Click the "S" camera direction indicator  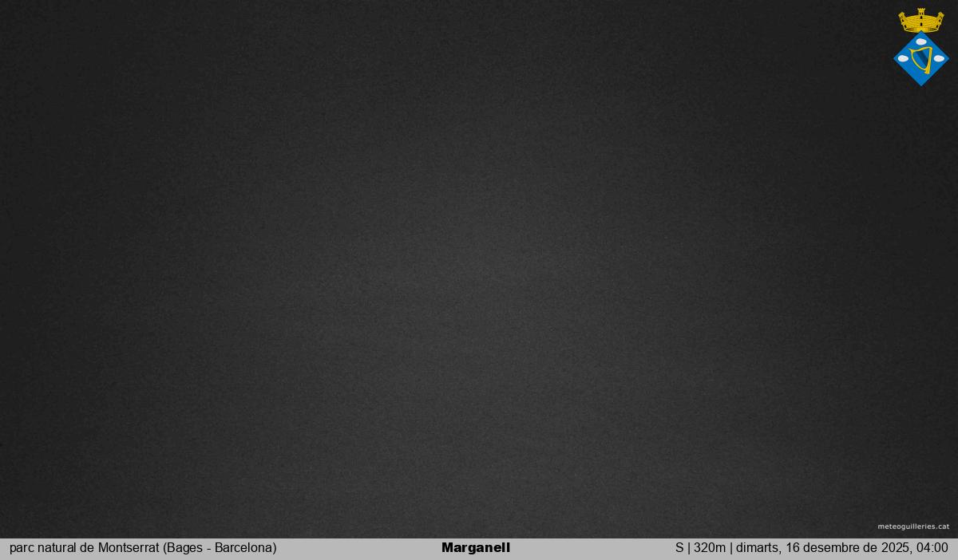(679, 548)
